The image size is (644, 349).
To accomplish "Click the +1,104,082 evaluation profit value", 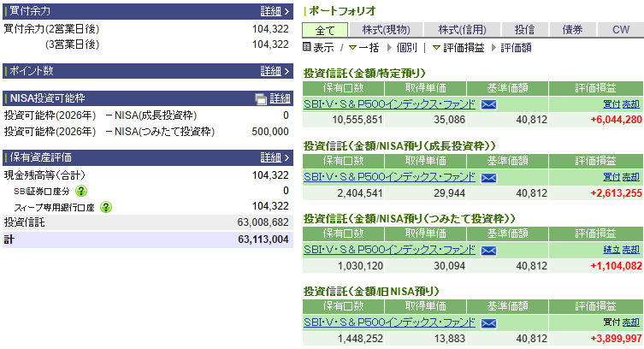I will click(x=616, y=266).
